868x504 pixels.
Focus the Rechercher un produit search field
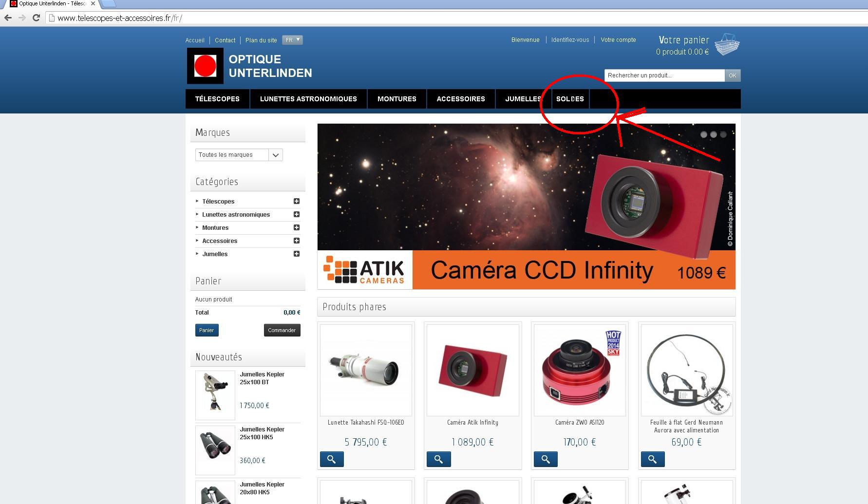pos(664,75)
